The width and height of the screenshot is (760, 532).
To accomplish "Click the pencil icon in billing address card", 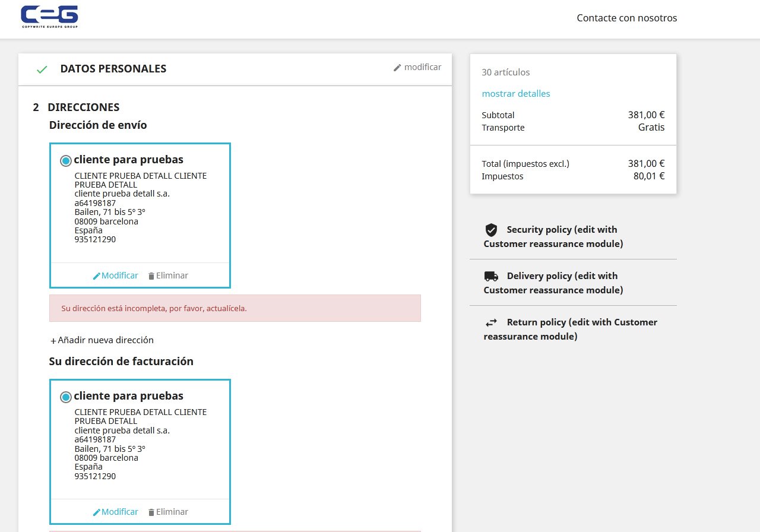I will (x=97, y=512).
